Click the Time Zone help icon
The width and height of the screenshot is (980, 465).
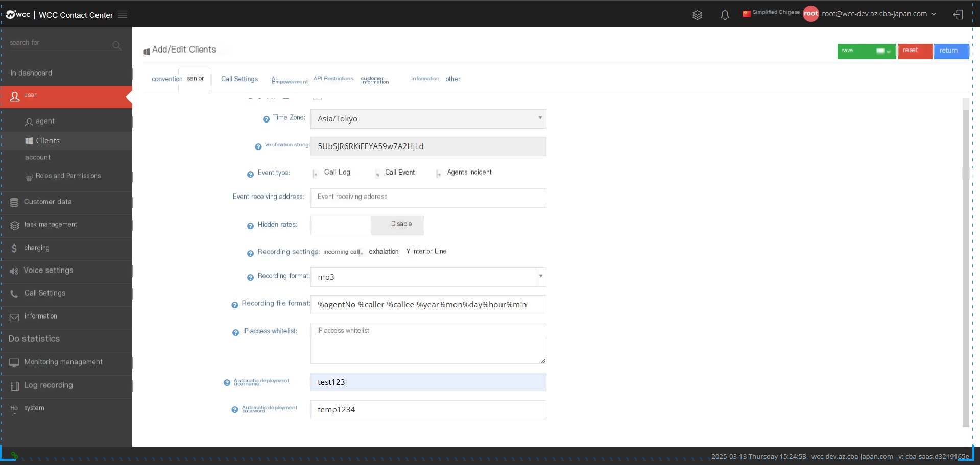266,119
